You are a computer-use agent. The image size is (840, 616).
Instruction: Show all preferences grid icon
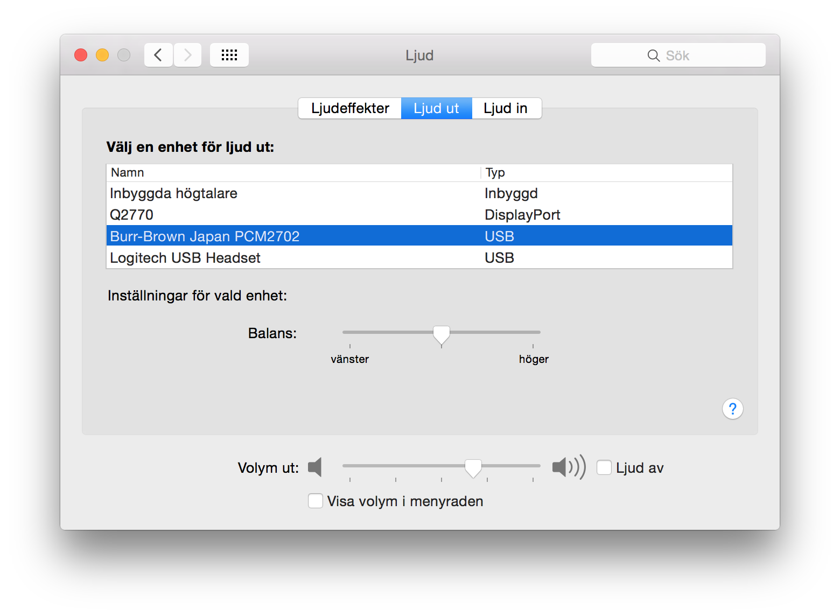tap(229, 55)
